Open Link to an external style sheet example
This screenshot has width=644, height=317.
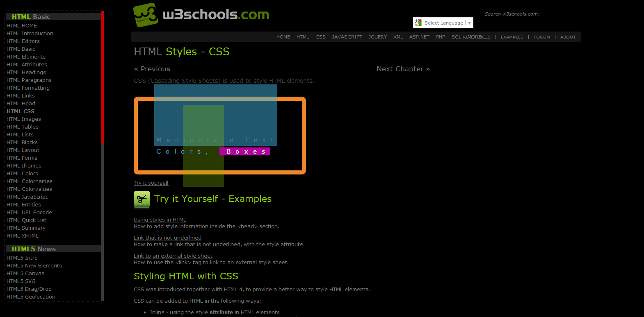click(x=173, y=256)
